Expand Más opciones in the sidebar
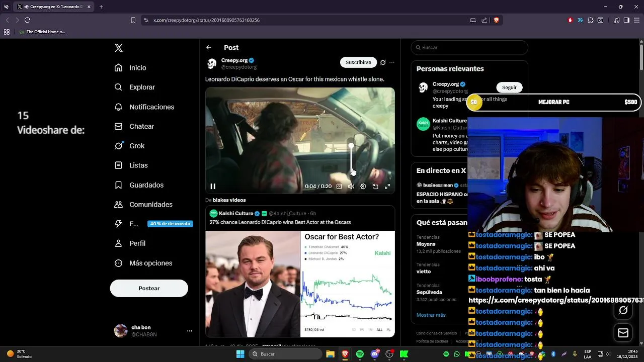This screenshot has width=644, height=362. (143, 263)
